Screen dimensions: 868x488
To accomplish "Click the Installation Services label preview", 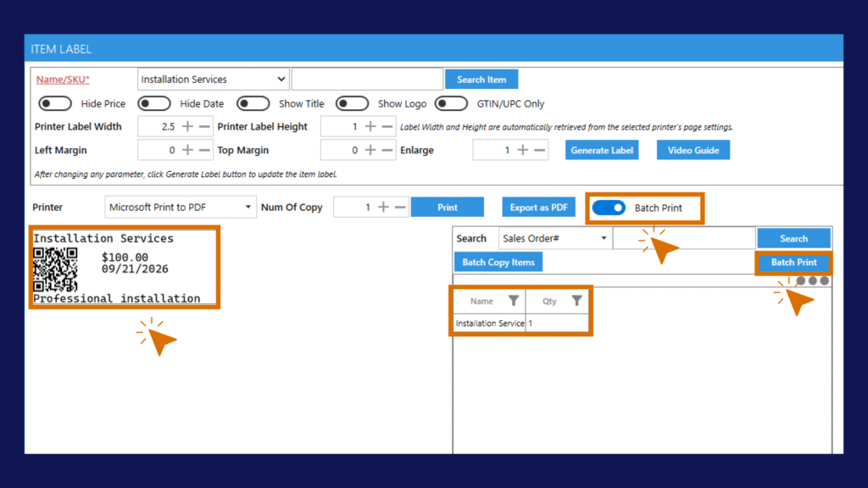I will click(x=124, y=267).
